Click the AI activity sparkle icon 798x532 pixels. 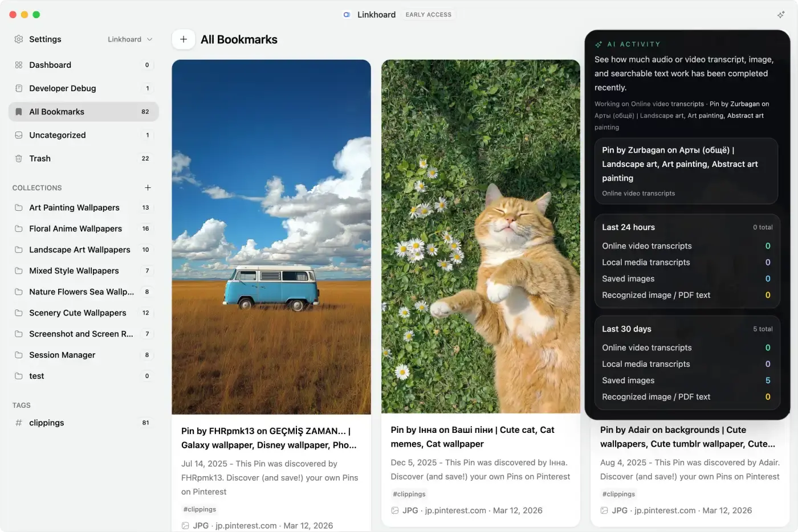780,15
